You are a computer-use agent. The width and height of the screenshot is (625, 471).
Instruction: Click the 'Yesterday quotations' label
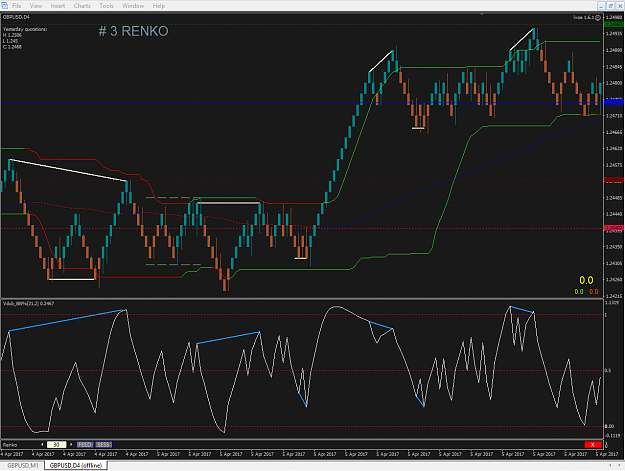click(x=25, y=29)
